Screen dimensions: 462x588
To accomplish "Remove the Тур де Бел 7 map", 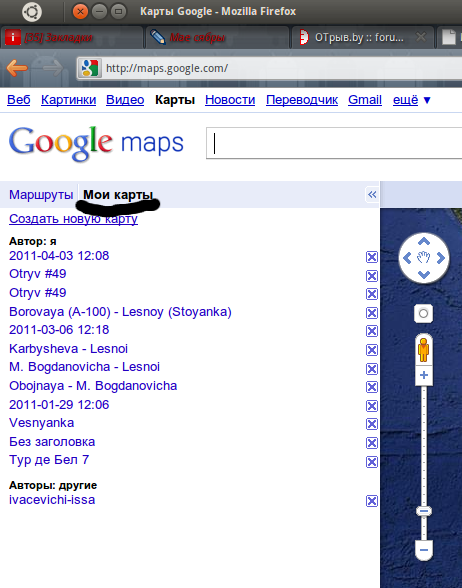I will 372,462.
